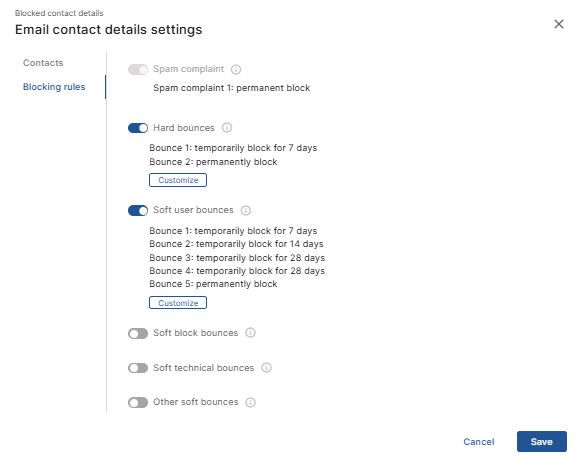579x462 pixels.
Task: Turn off Soft user bounces switch
Action: point(138,211)
